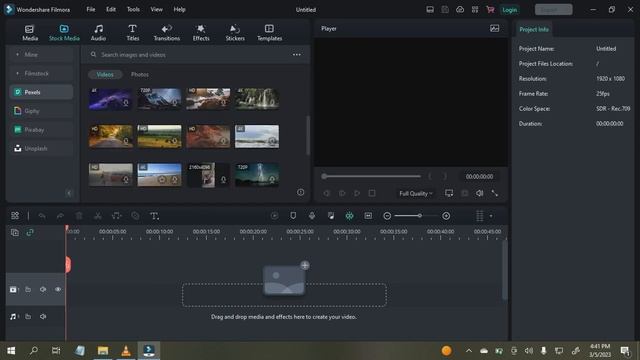This screenshot has height=360, width=640.
Task: Select Giphy stock source
Action: pyautogui.click(x=41, y=111)
